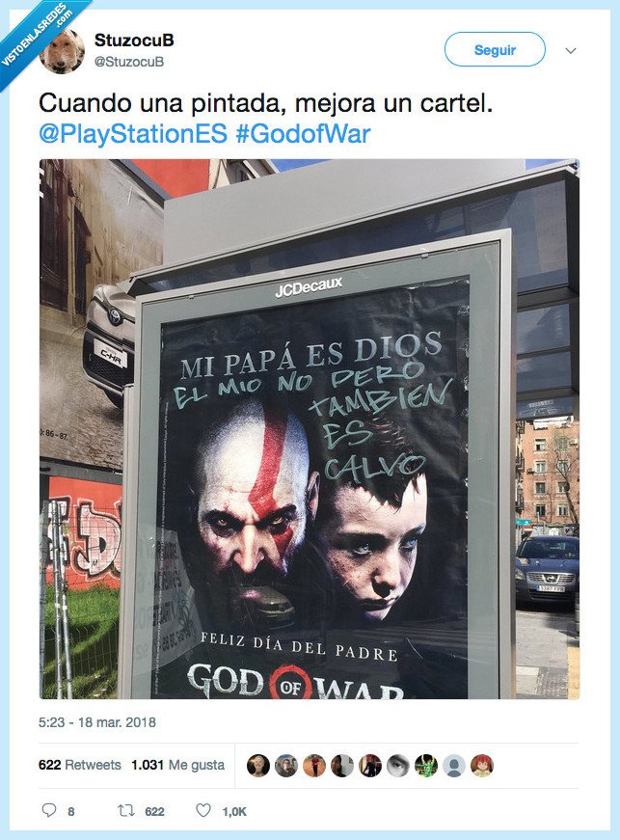Like the tweet with heart icon
The height and width of the screenshot is (840, 620).
pyautogui.click(x=202, y=810)
